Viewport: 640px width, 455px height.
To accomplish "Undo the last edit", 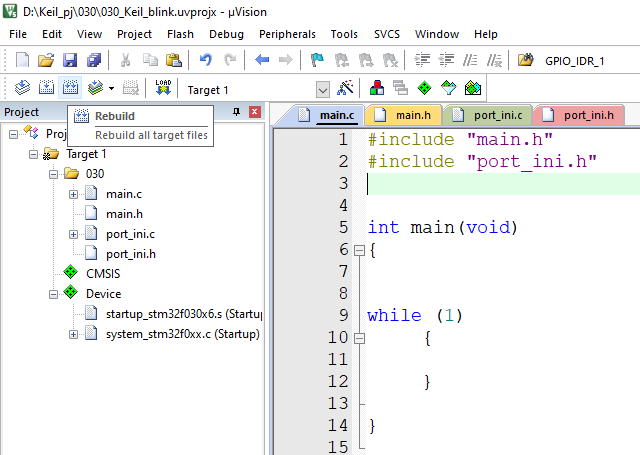I will click(x=205, y=60).
